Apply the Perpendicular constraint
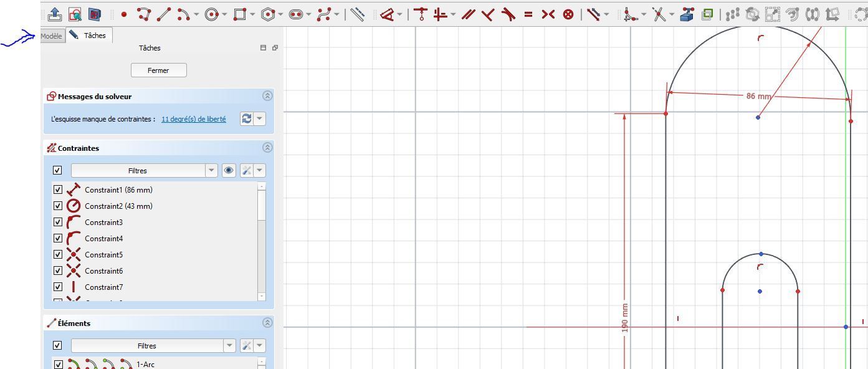The image size is (868, 369). tap(489, 14)
